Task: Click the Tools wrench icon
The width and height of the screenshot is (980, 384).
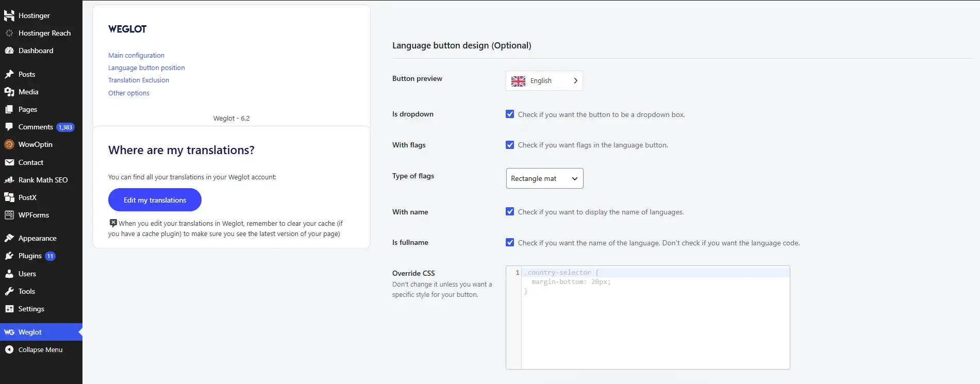Action: click(9, 291)
